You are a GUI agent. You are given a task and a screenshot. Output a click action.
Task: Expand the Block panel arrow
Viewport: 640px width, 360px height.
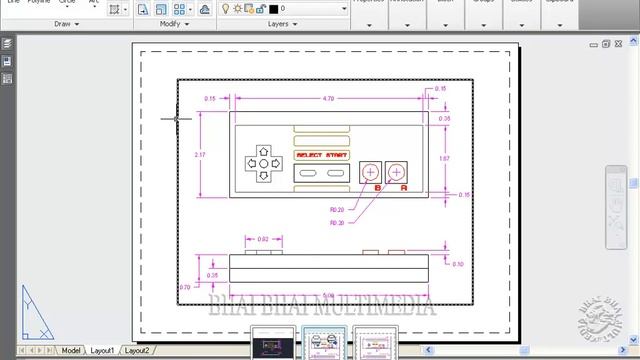click(x=445, y=25)
